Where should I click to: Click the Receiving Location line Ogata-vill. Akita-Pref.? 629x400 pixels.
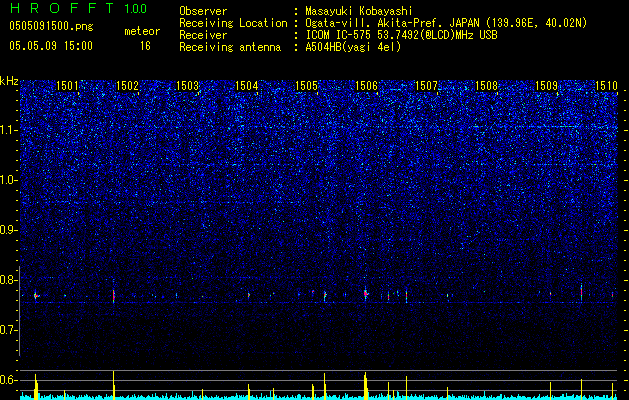pos(446,23)
